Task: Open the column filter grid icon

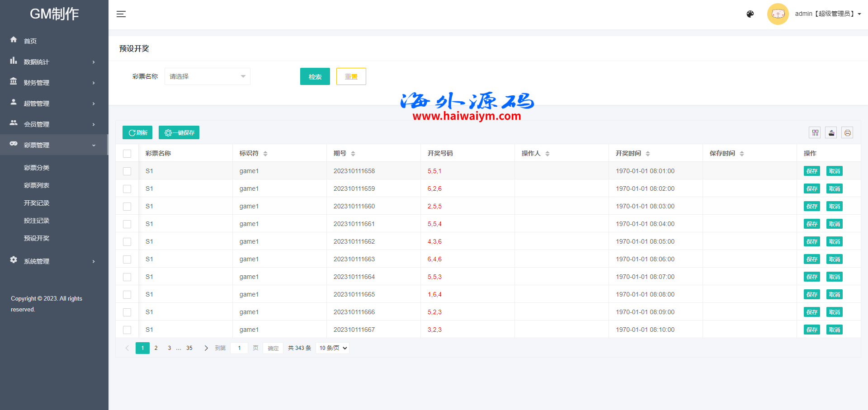Action: click(x=815, y=132)
